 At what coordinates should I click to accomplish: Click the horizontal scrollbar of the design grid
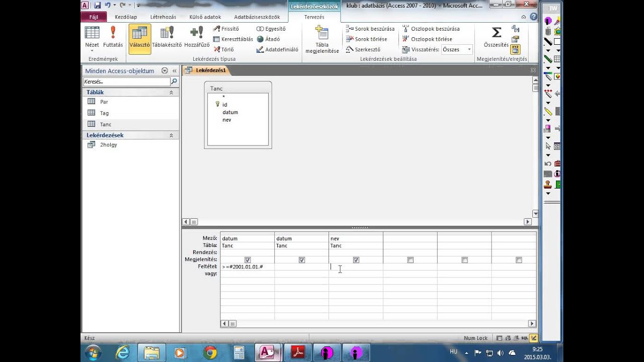(378, 324)
